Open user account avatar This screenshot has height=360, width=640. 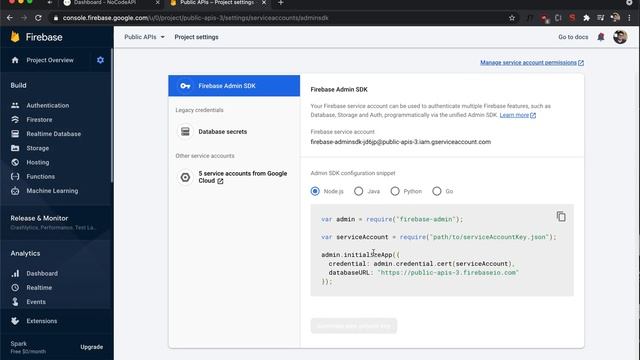(x=620, y=37)
